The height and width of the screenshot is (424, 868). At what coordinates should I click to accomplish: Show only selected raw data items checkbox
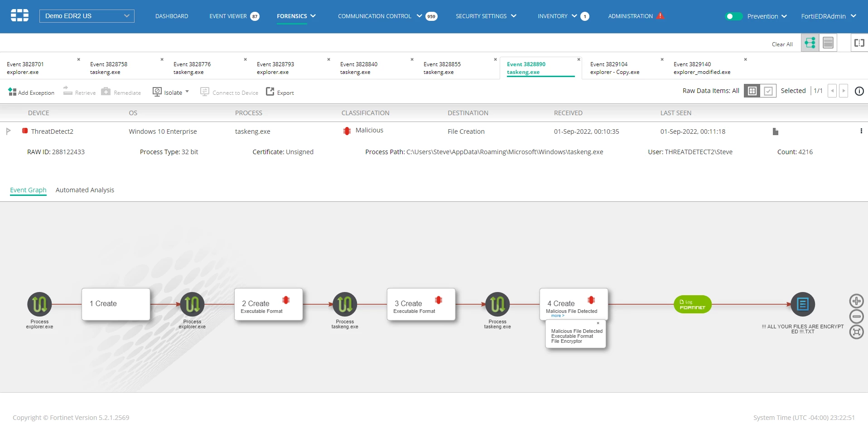point(768,91)
